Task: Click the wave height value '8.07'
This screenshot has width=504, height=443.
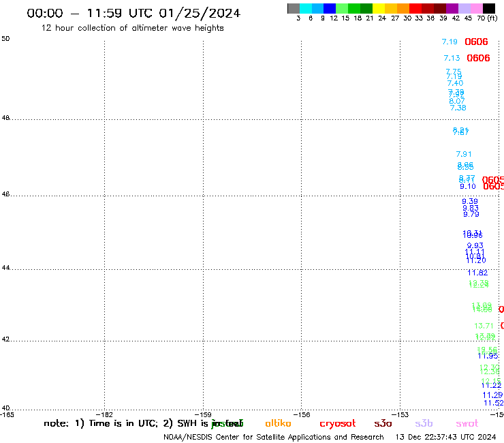Action: click(x=457, y=101)
